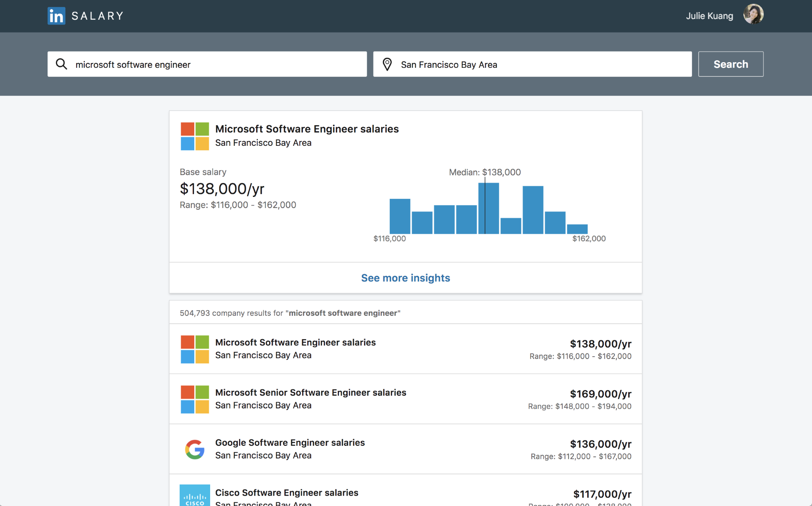Click the Microsoft logo icon in Software Engineer row
This screenshot has height=506, width=812.
(x=194, y=348)
